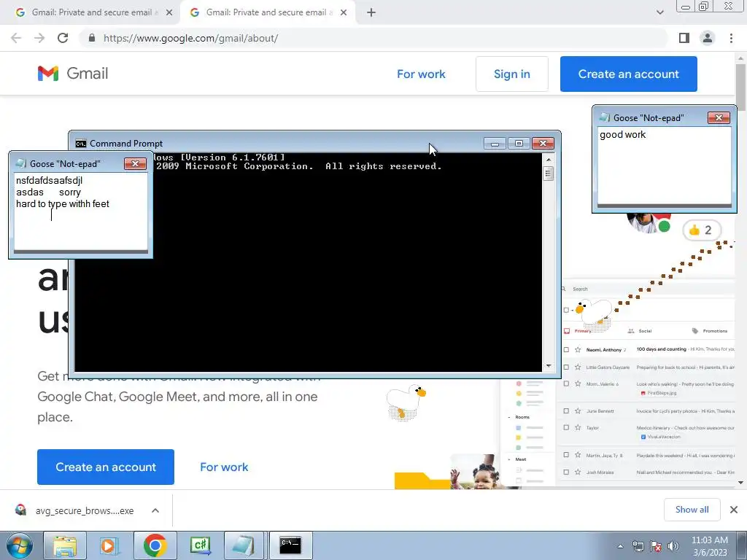This screenshot has width=747, height=560.
Task: Click the address bar URL
Action: pos(190,38)
